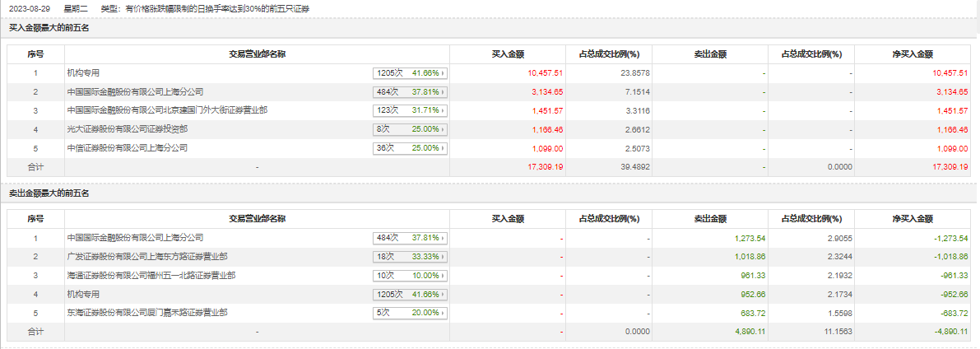Expand the 123次 31.71% badge
This screenshot has height=349, width=980.
tap(410, 110)
